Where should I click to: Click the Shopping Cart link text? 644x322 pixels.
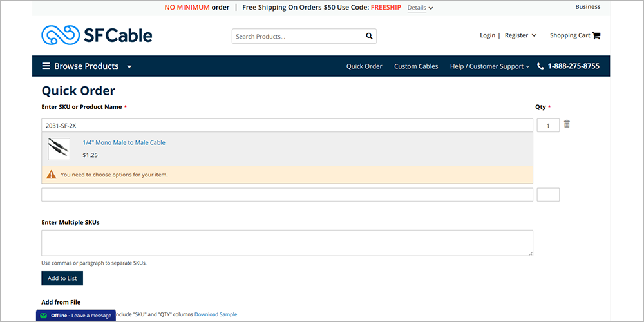click(x=570, y=35)
